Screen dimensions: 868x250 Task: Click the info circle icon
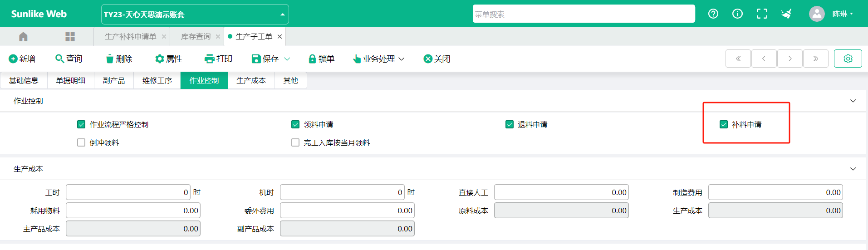[737, 14]
